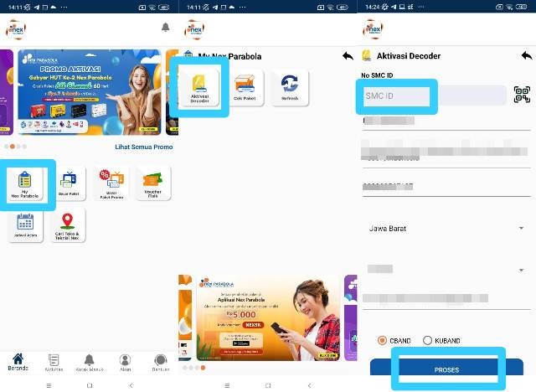Select the KUBAND radio button
536x392 pixels.
428,340
